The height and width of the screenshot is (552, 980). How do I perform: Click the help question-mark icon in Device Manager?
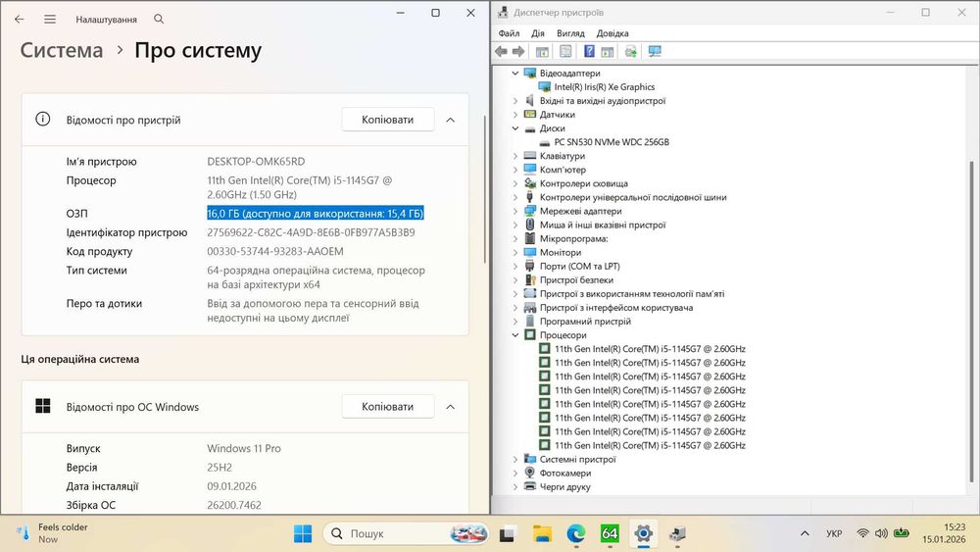pyautogui.click(x=589, y=51)
